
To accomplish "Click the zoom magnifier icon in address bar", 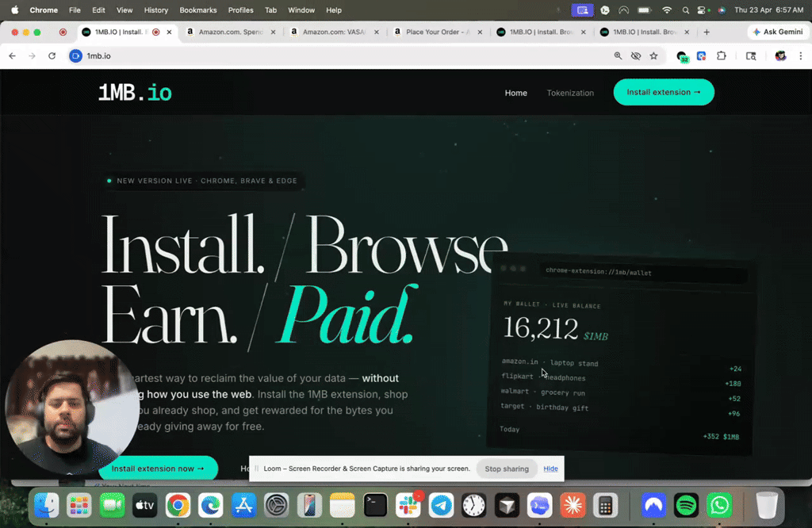I will [618, 56].
